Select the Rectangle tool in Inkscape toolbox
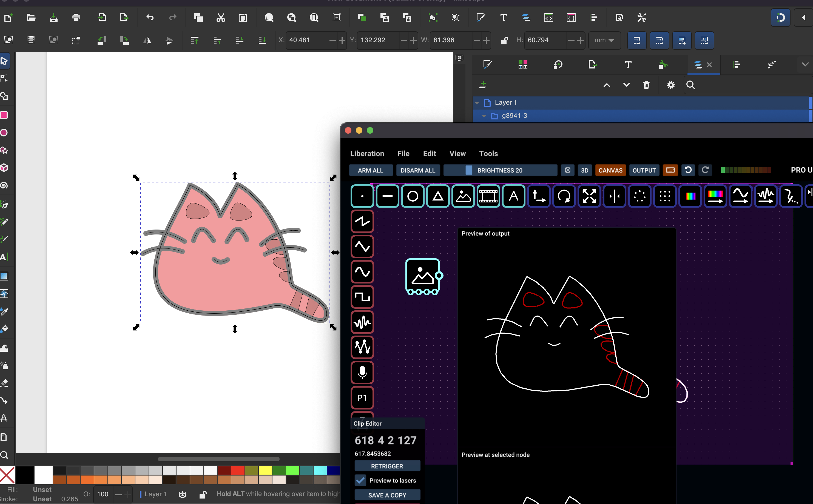Image resolution: width=813 pixels, height=504 pixels. pyautogui.click(x=4, y=115)
